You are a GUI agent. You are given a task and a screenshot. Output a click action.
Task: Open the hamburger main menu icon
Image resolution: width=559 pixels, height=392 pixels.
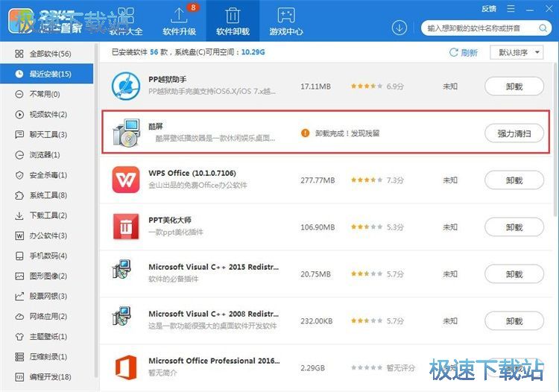tap(511, 8)
